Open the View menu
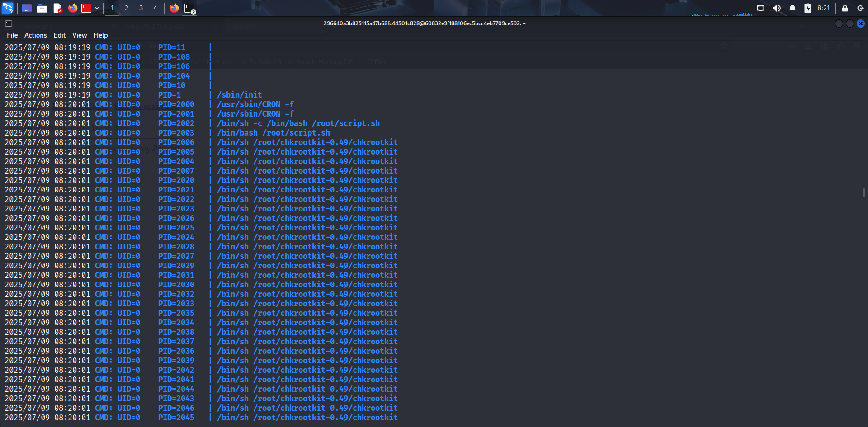 pos(80,35)
